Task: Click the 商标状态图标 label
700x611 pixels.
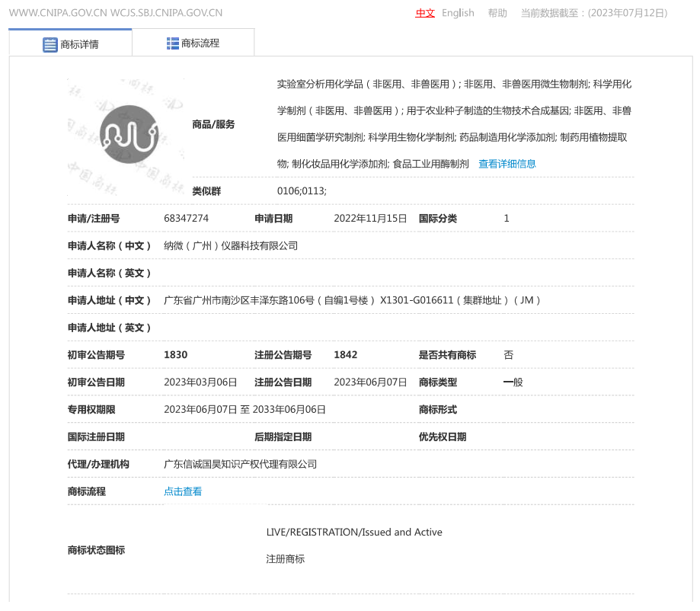Action: point(96,550)
